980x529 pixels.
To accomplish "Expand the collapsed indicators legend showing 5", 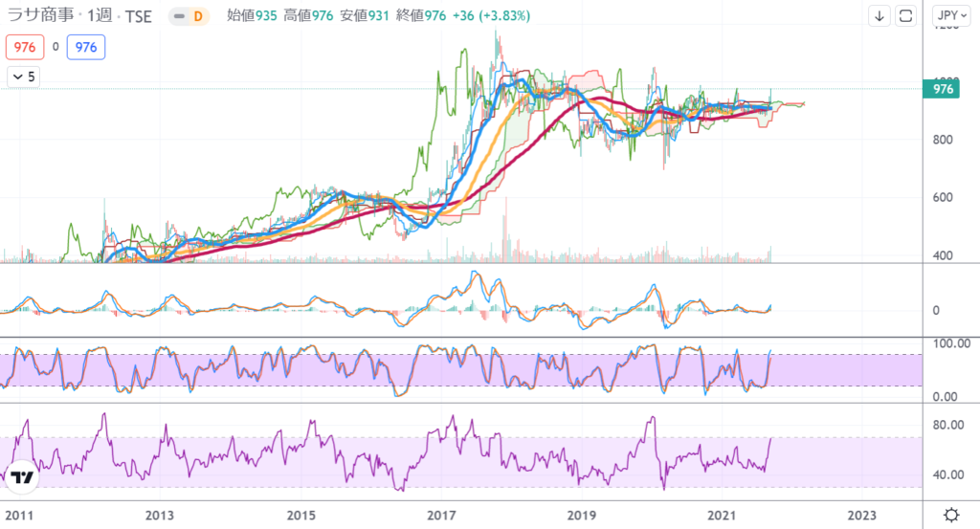I will [x=23, y=77].
